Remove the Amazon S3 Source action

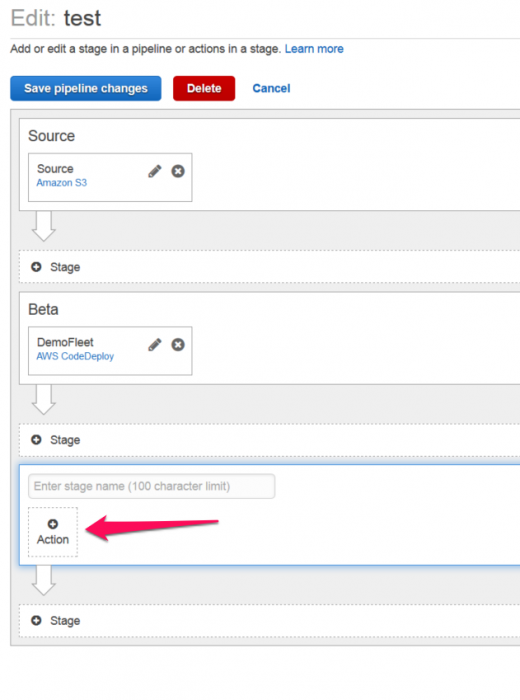tap(178, 171)
